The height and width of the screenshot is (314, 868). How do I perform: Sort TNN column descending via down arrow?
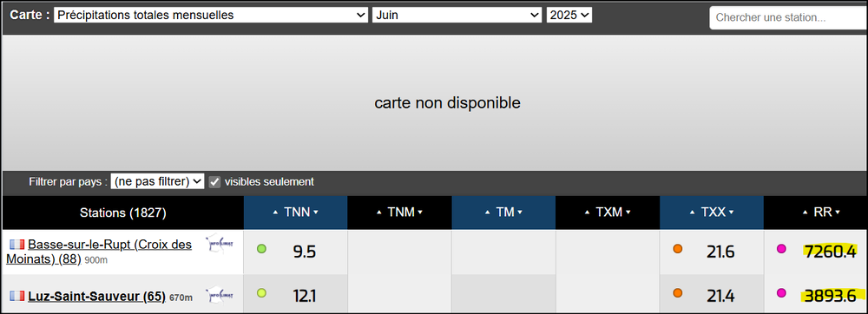[316, 213]
